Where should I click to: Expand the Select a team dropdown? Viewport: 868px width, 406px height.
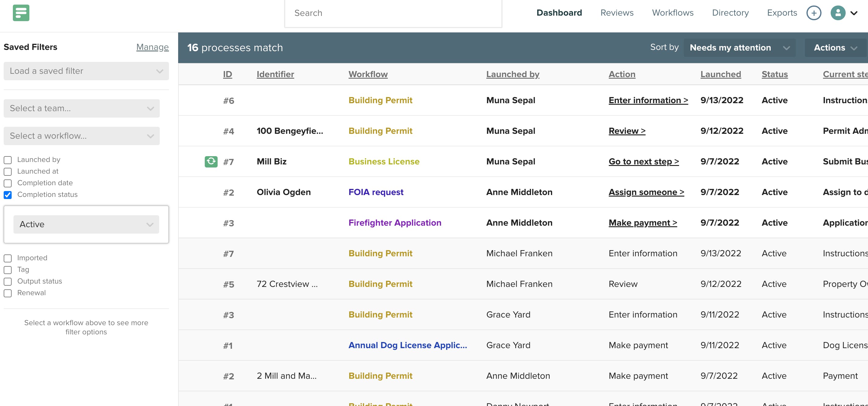(81, 108)
